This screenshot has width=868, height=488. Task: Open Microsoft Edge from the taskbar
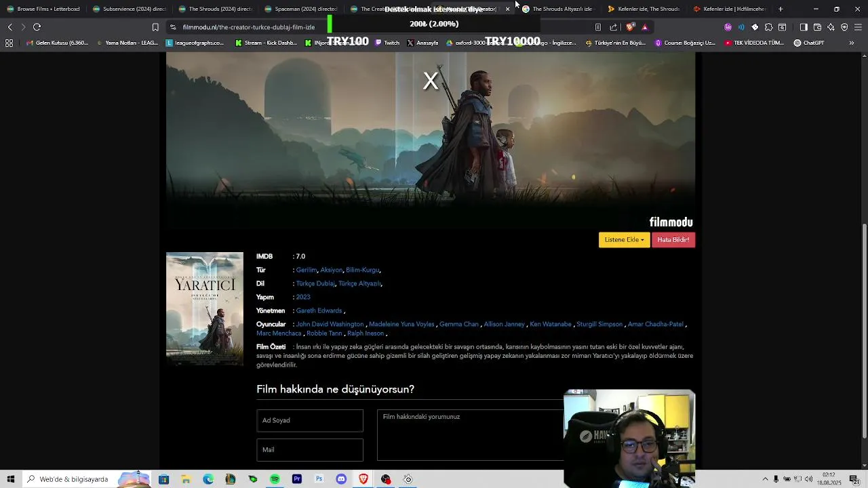[x=208, y=479]
